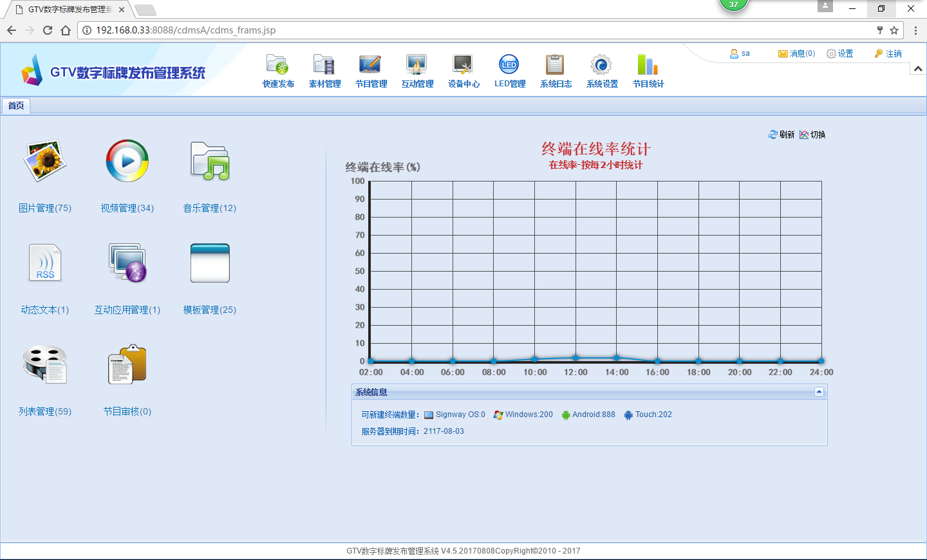Click the 节目管理 program management icon
This screenshot has height=560, width=927.
point(371,65)
